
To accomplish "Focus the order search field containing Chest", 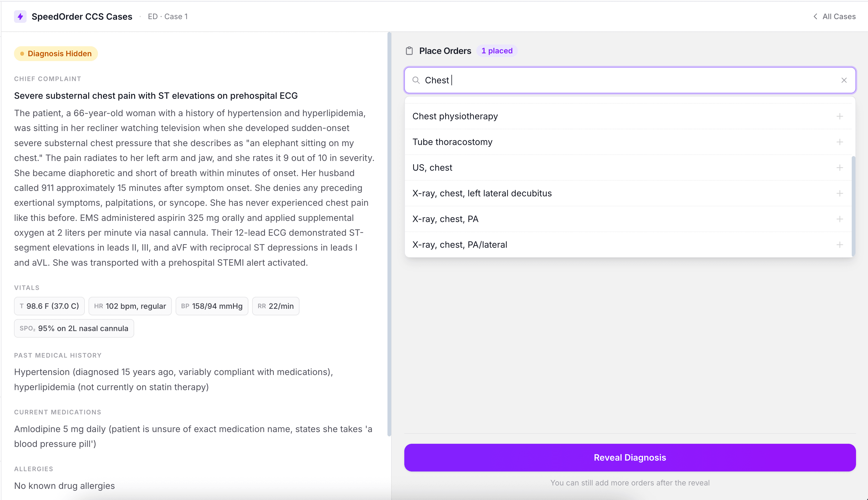I will point(630,80).
